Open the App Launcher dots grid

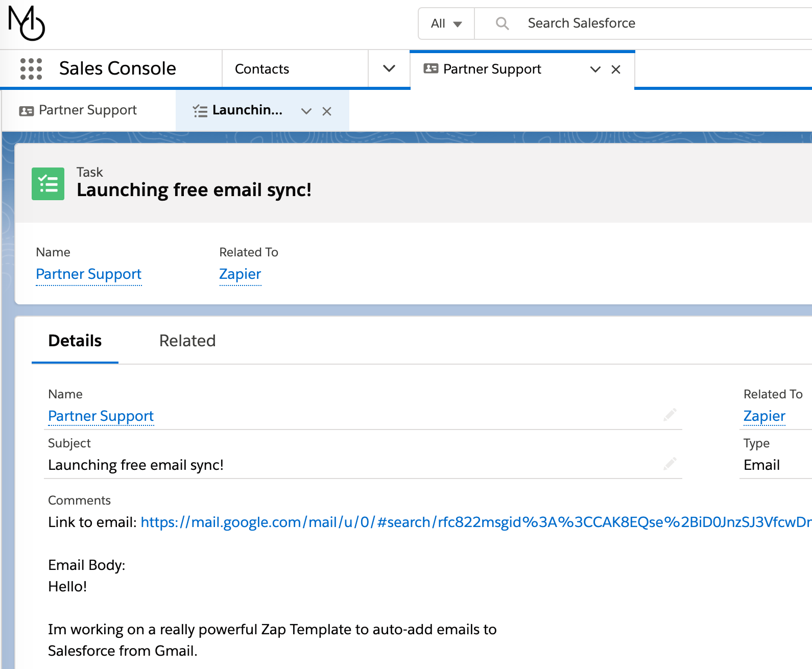coord(31,68)
